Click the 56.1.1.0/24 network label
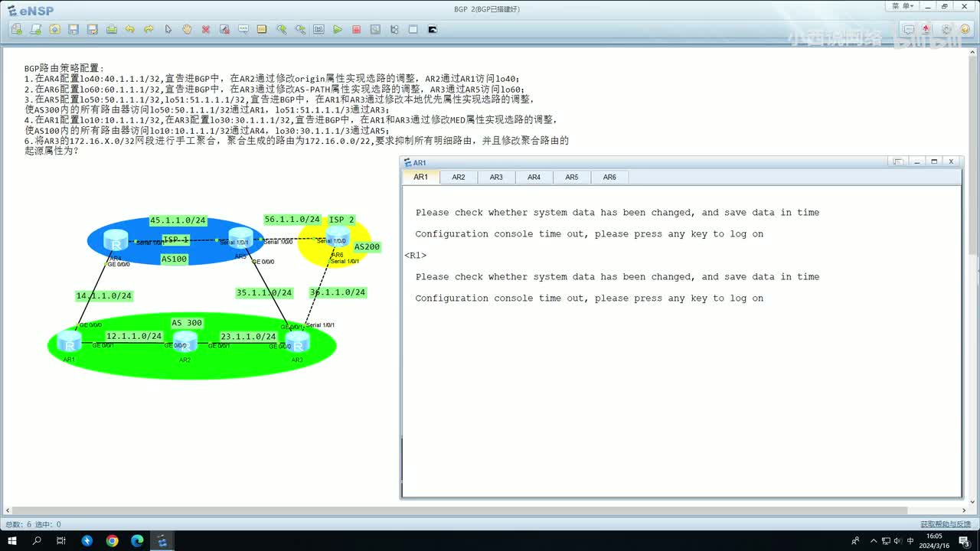The width and height of the screenshot is (980, 551). [x=292, y=220]
